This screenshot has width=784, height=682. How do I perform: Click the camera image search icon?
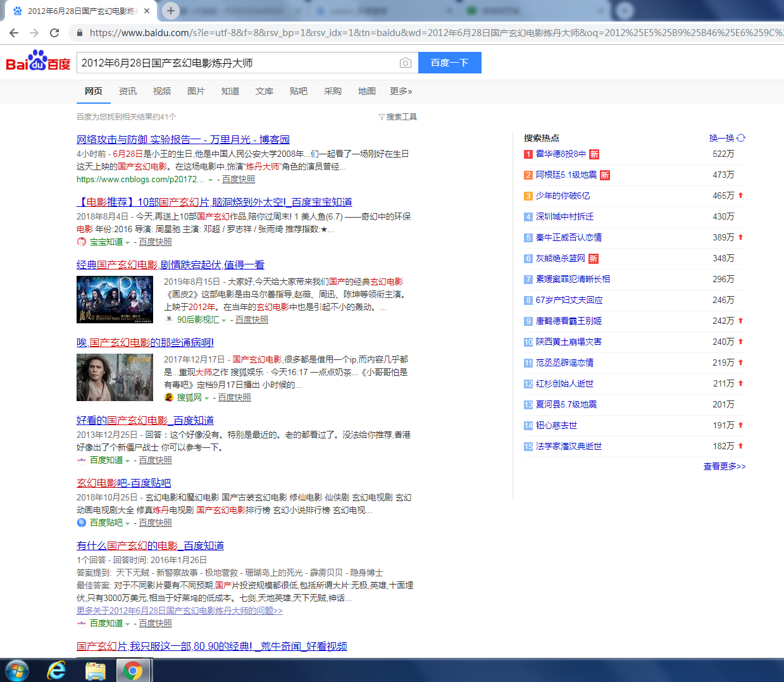406,63
